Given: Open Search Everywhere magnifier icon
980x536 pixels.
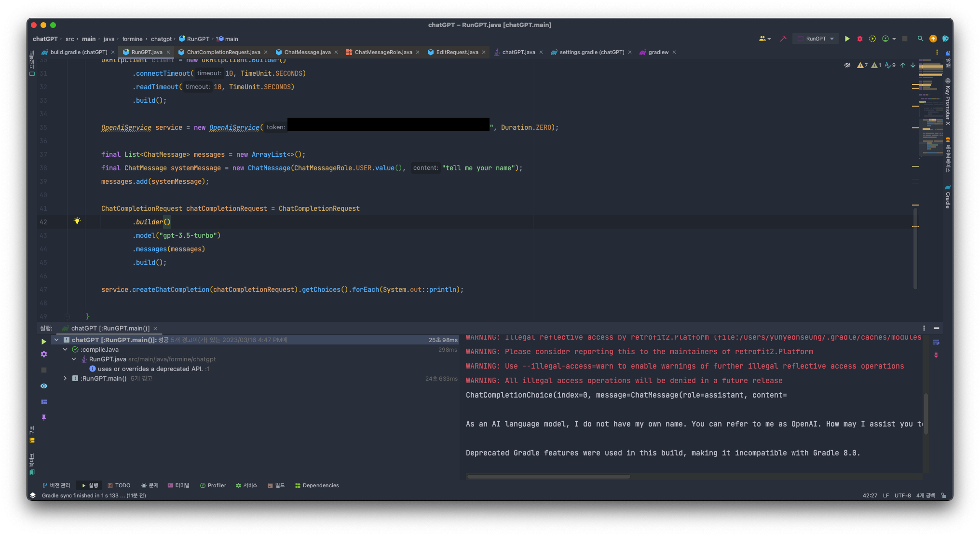Looking at the screenshot, I should [x=920, y=39].
